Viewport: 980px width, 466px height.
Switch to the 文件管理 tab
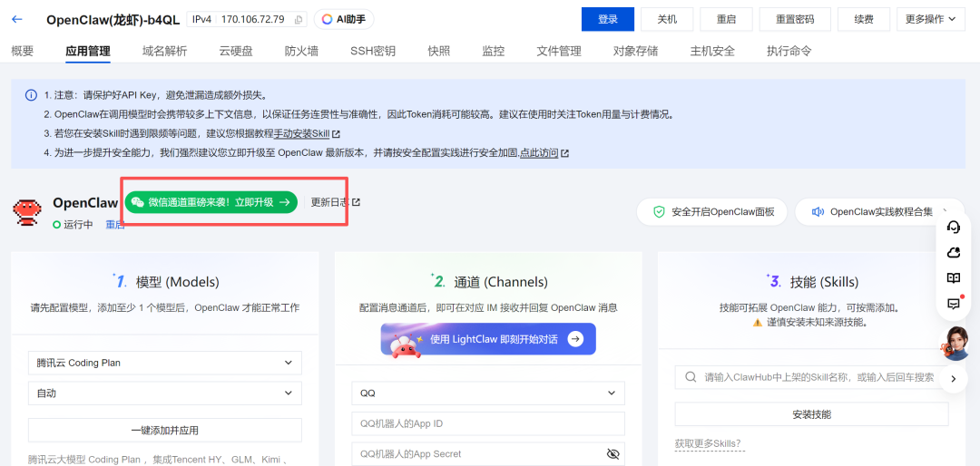(559, 51)
